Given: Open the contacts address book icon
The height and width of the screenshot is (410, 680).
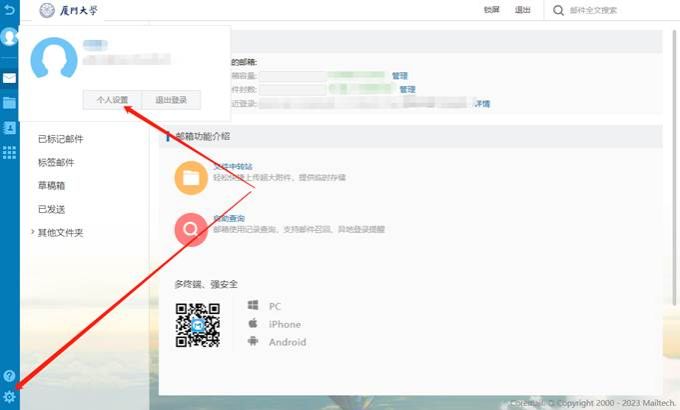Looking at the screenshot, I should click(x=9, y=127).
